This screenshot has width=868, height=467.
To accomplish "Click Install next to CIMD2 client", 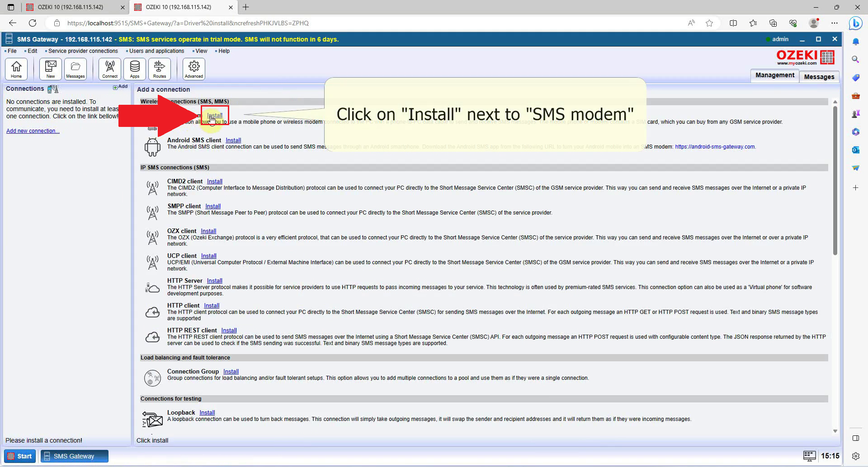I will click(215, 182).
